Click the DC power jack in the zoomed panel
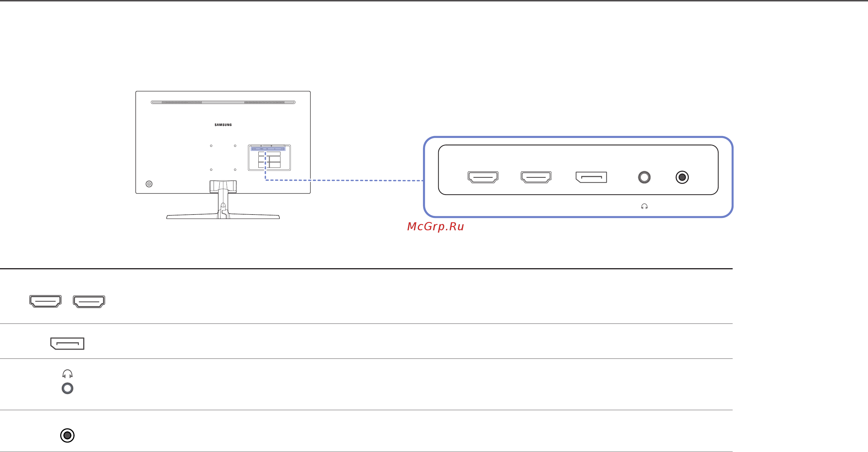868x452 pixels. [682, 177]
